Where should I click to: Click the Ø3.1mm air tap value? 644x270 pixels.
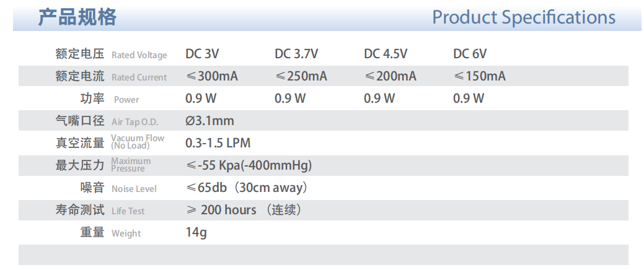coord(210,121)
